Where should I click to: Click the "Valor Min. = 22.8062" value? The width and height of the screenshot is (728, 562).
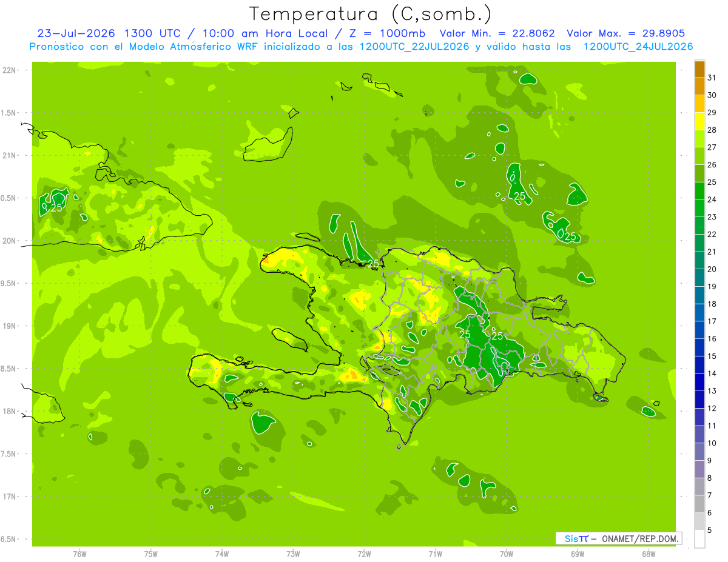tap(497, 33)
